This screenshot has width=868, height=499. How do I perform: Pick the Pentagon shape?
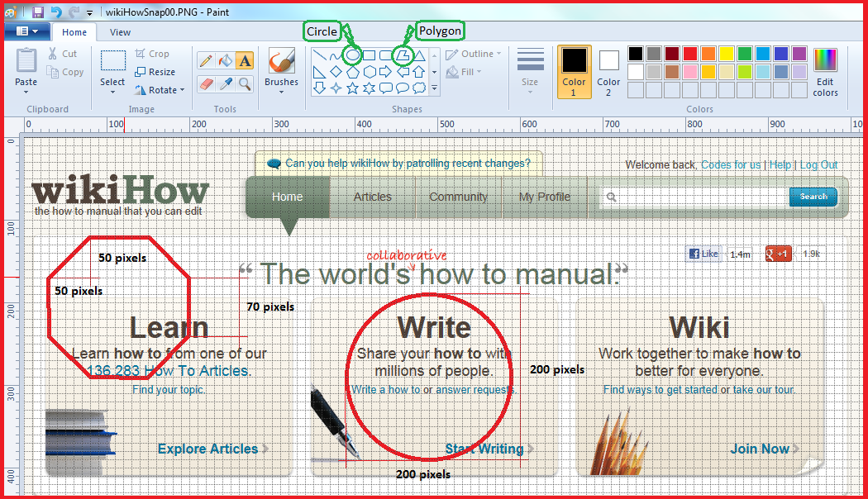(x=353, y=72)
